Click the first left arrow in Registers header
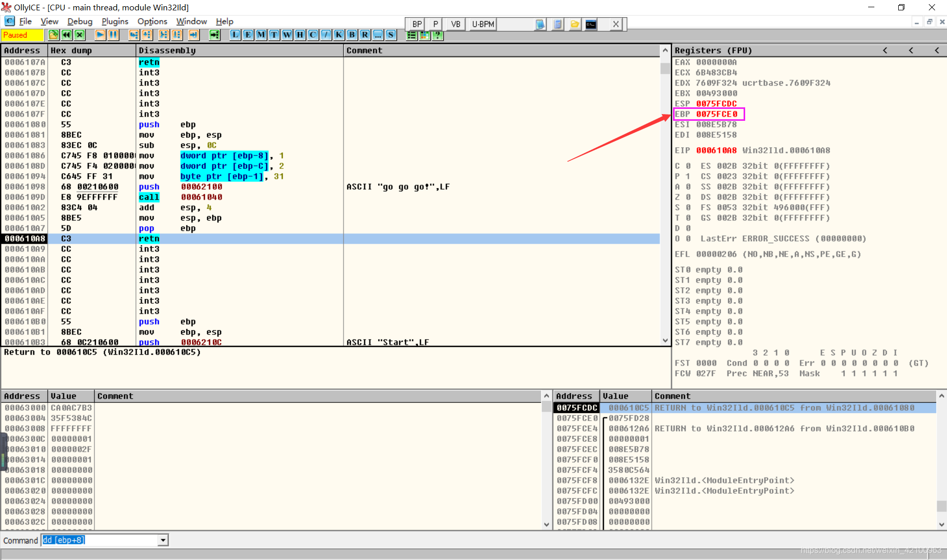This screenshot has width=947, height=560. tap(885, 50)
